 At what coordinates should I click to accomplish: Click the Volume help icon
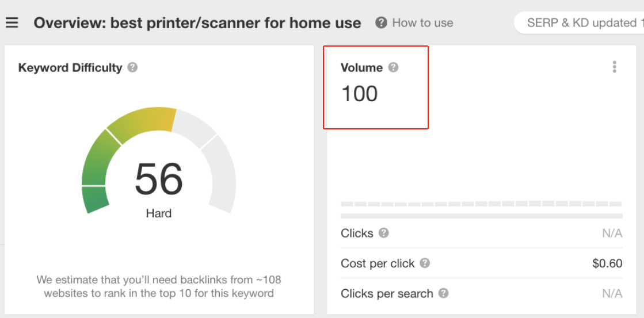tap(393, 67)
